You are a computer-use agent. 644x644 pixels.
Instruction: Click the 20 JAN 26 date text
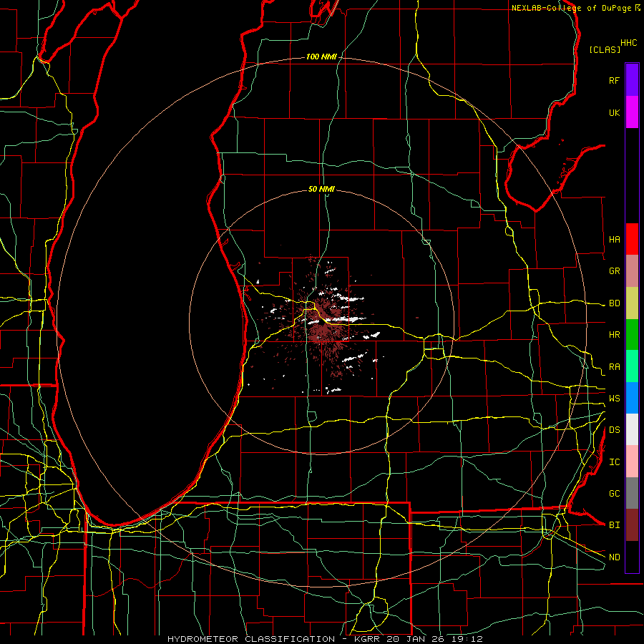(x=415, y=639)
